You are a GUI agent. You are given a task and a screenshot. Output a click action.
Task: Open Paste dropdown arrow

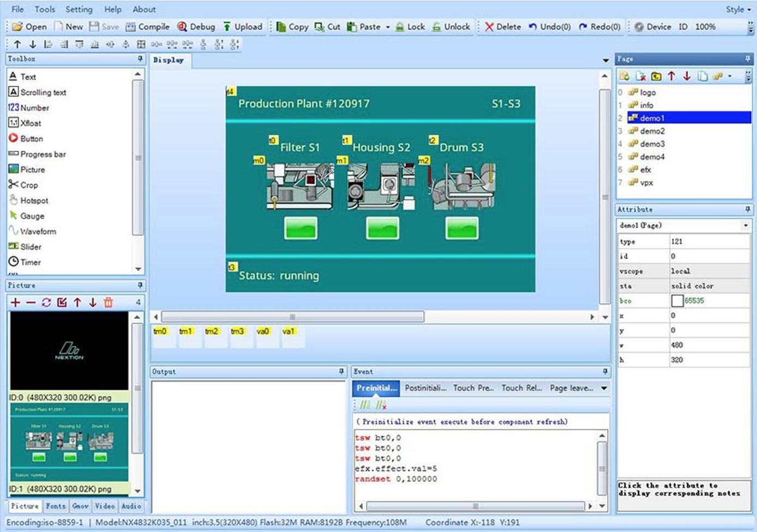pos(388,27)
